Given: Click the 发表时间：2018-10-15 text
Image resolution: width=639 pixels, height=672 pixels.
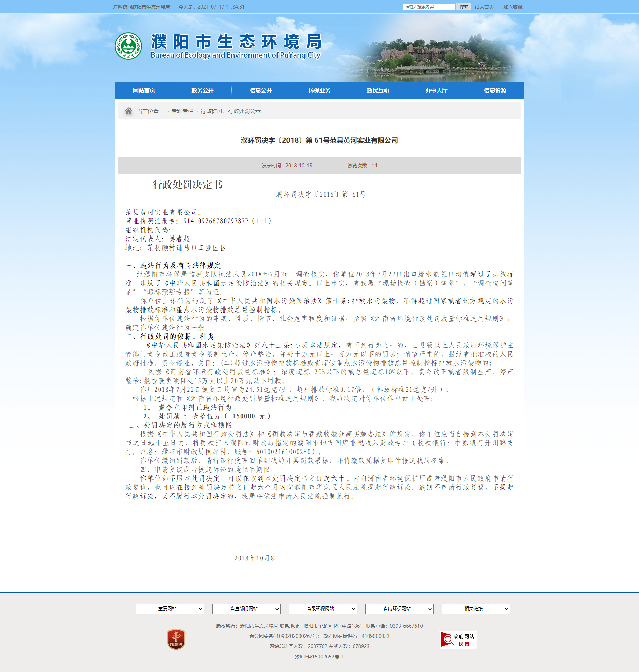Looking at the screenshot, I should (287, 166).
